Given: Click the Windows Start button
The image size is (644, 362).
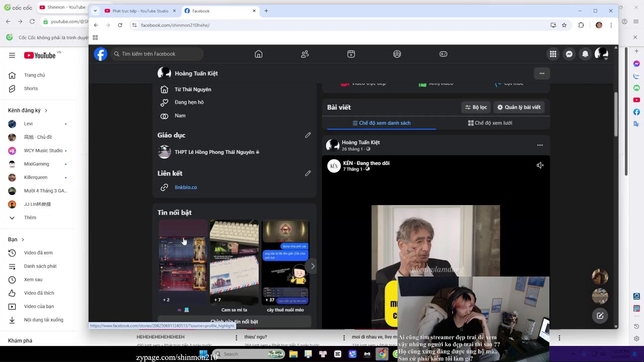Looking at the screenshot, I should point(203,354).
